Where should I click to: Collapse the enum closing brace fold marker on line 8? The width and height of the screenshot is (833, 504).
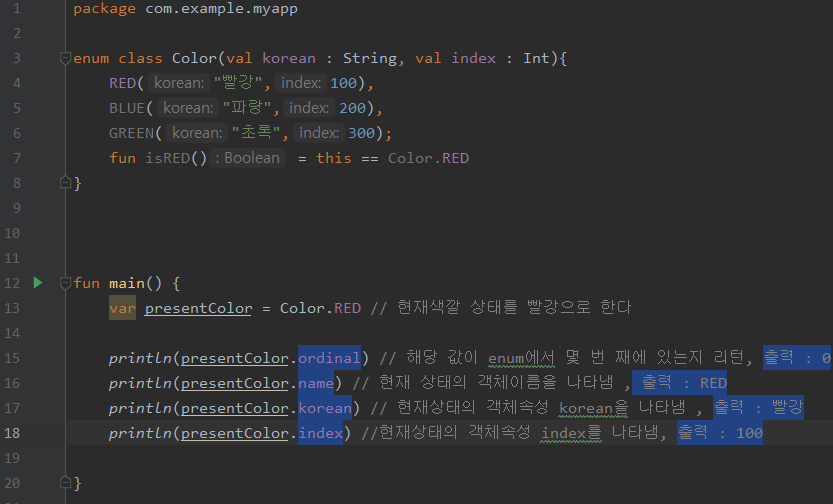pyautogui.click(x=65, y=182)
